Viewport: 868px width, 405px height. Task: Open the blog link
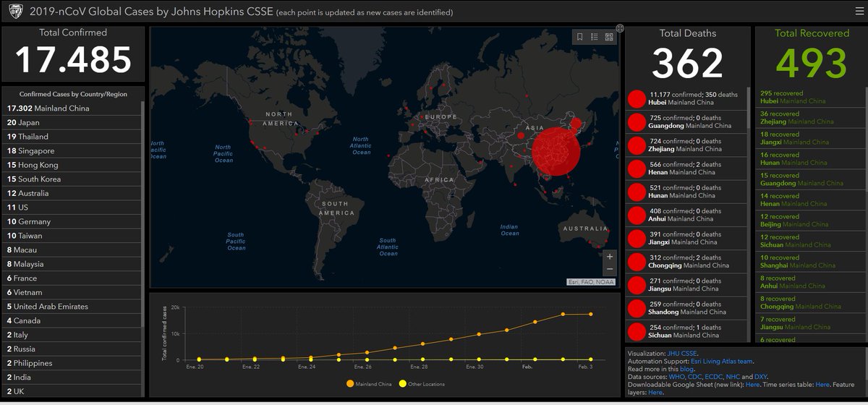click(x=686, y=369)
